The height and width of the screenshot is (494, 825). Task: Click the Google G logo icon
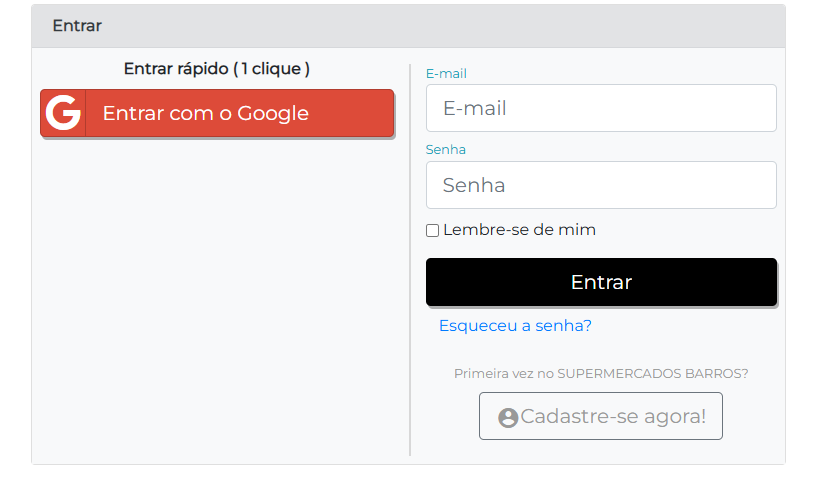pyautogui.click(x=63, y=113)
